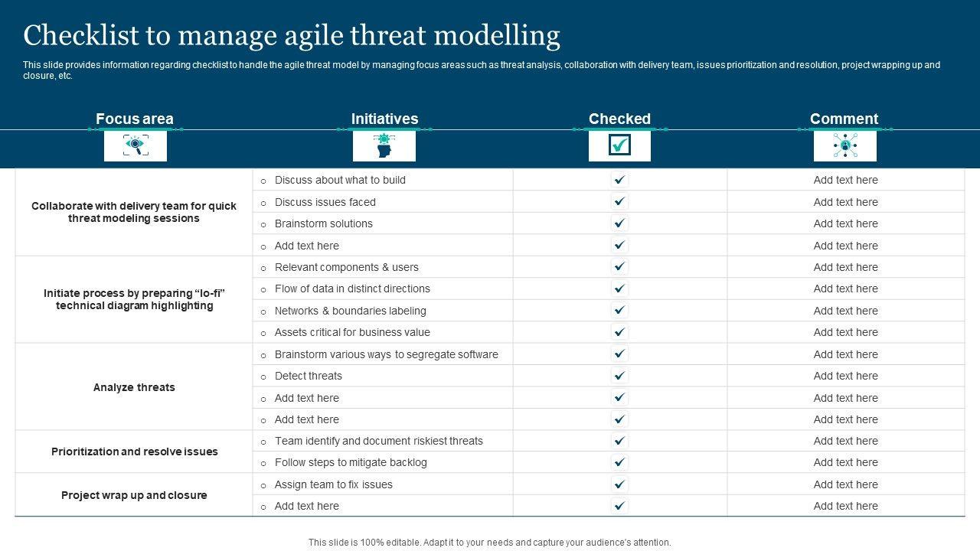
Task: Toggle checkbox for Networks & boundaries labeling
Action: [619, 311]
